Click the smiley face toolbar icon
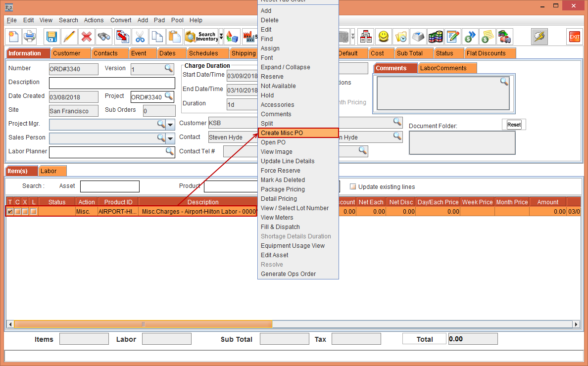This screenshot has height=366, width=588. click(x=384, y=37)
